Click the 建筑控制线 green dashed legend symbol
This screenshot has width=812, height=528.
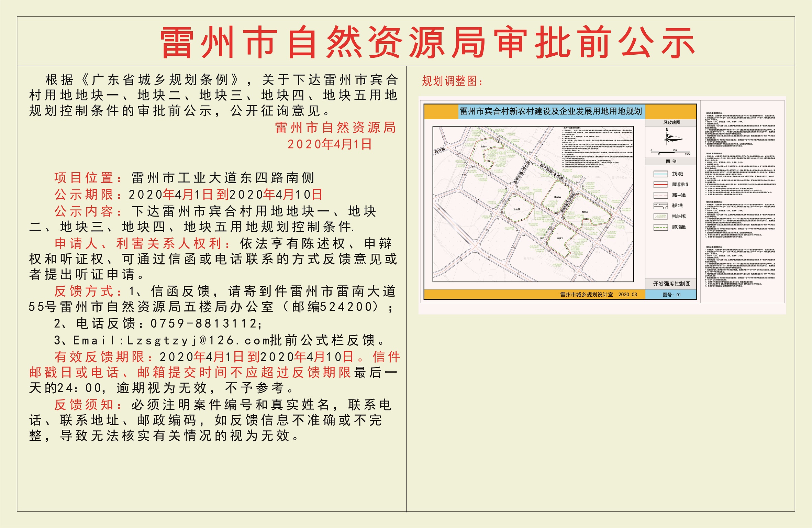(x=660, y=227)
